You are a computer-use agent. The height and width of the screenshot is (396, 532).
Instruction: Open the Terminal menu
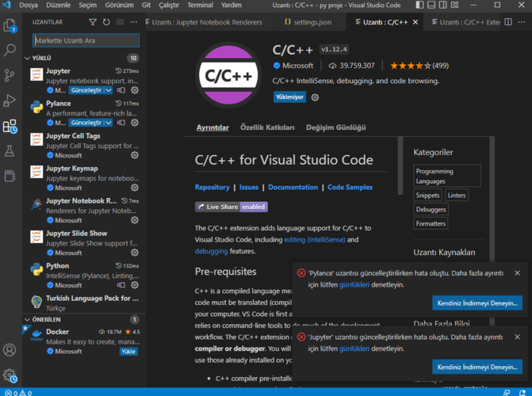[200, 5]
